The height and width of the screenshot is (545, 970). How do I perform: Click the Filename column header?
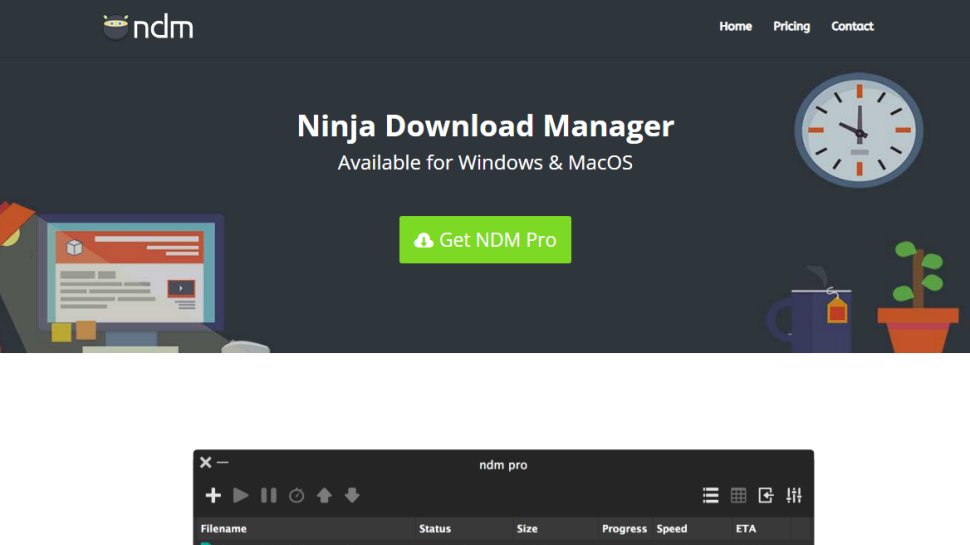(x=223, y=529)
